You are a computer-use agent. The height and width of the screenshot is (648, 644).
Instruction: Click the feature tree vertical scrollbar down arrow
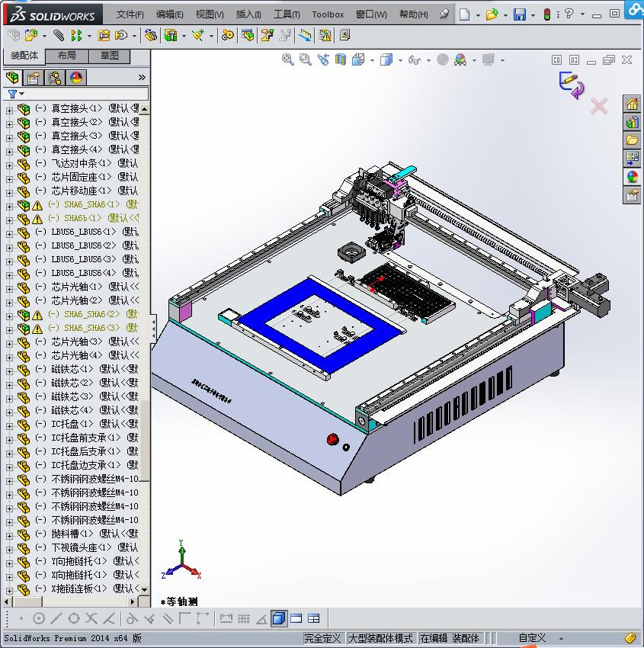coord(144,589)
